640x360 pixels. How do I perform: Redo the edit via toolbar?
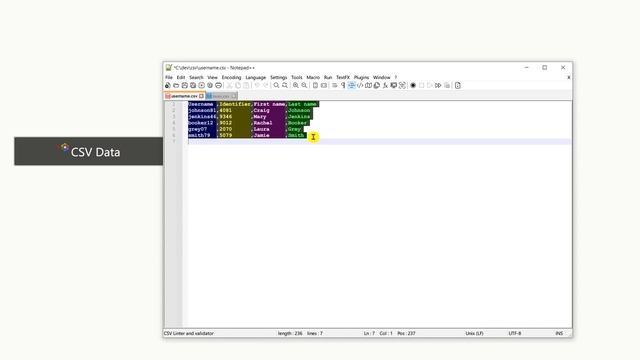266,85
